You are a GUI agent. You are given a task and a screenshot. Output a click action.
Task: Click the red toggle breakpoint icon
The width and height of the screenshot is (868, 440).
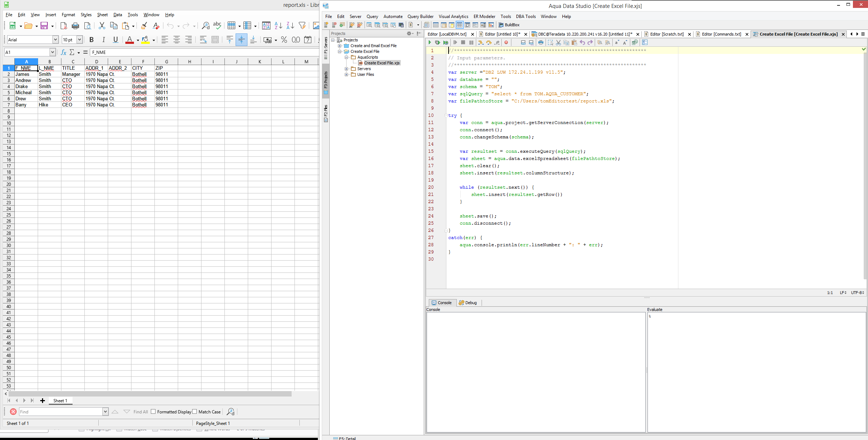[x=506, y=42]
